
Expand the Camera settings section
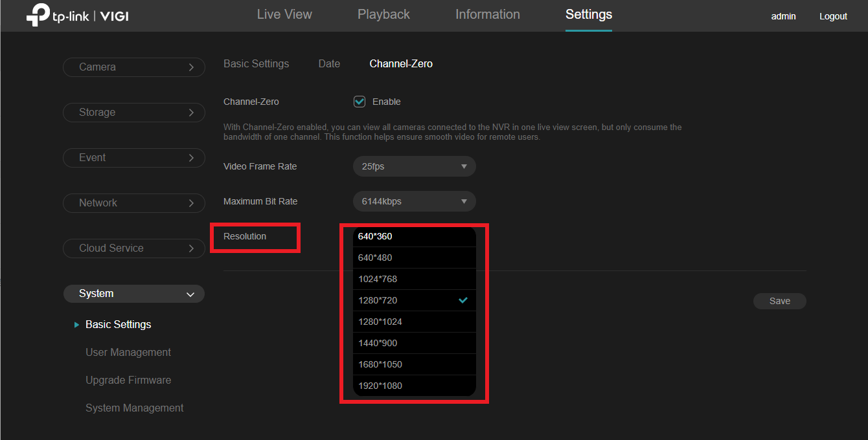pos(134,67)
